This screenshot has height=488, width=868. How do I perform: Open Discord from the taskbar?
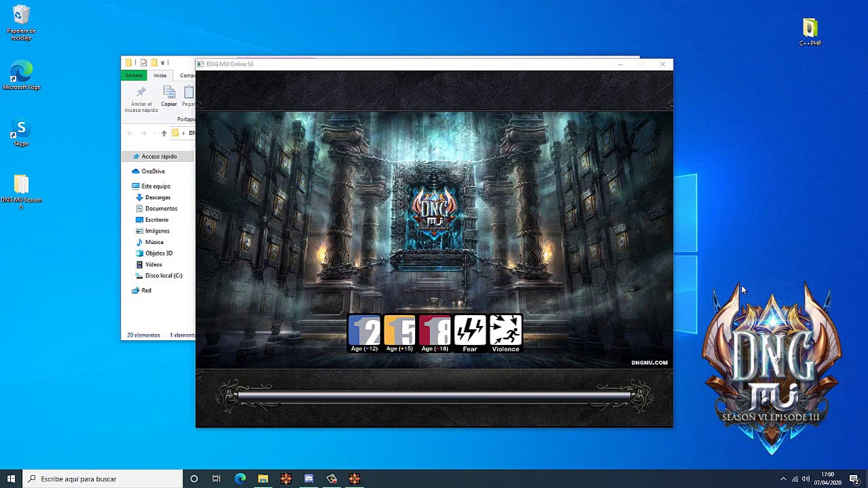click(309, 479)
